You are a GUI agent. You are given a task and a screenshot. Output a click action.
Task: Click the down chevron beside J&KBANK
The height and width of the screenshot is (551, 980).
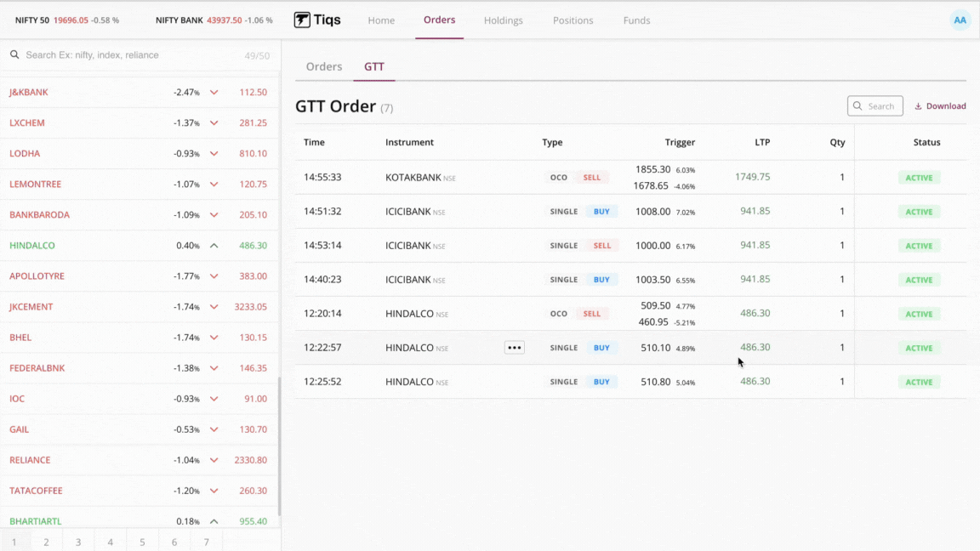(214, 93)
